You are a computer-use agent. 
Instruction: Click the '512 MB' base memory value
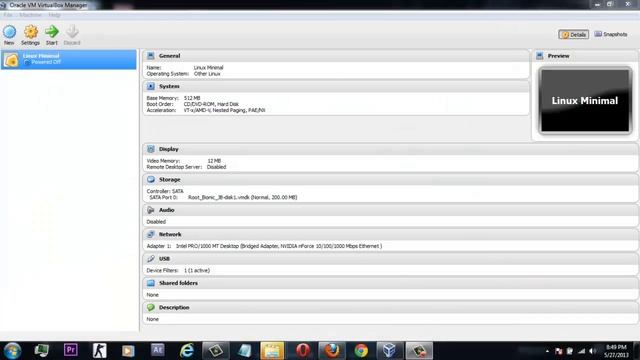point(192,98)
